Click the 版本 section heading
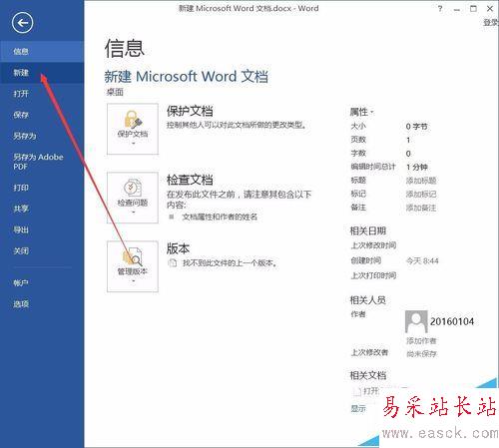 click(178, 248)
